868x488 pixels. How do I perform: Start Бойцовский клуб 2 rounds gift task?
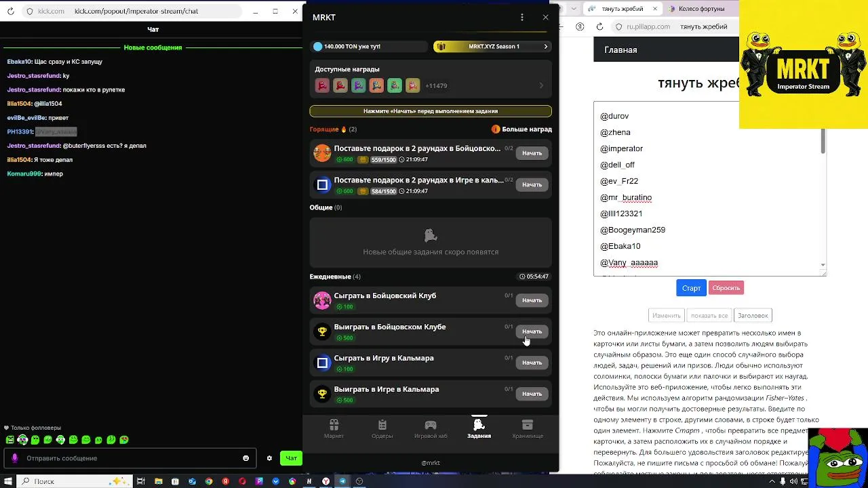(532, 153)
